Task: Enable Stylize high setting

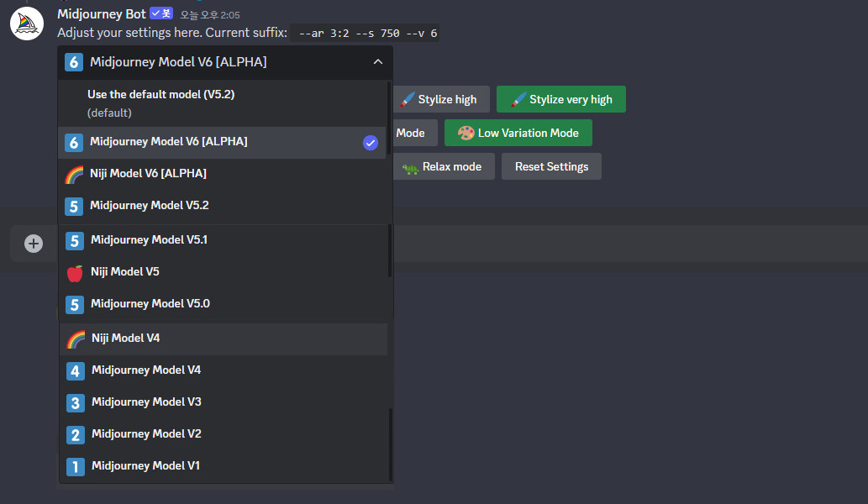Action: [441, 100]
